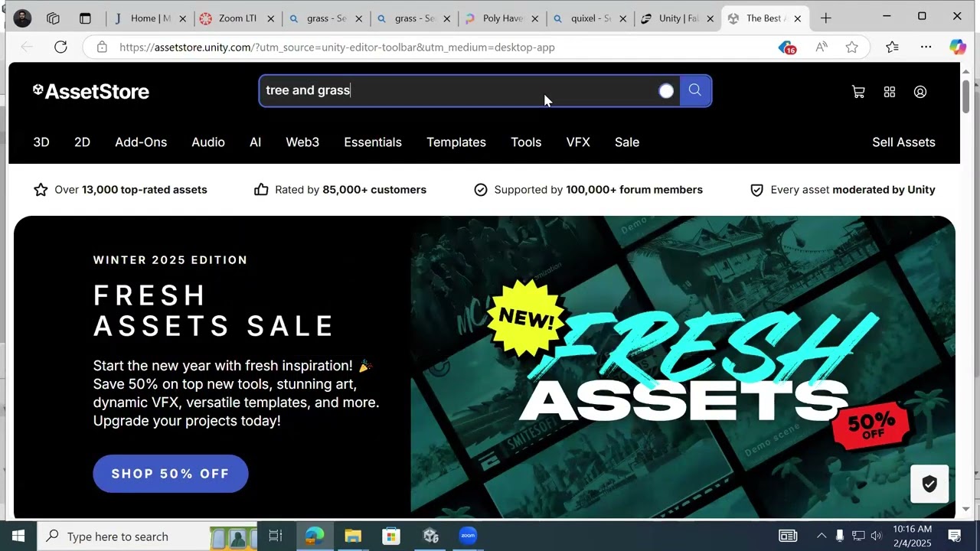Open the tab actions menu icon
This screenshot has width=980, height=551.
pos(85,18)
